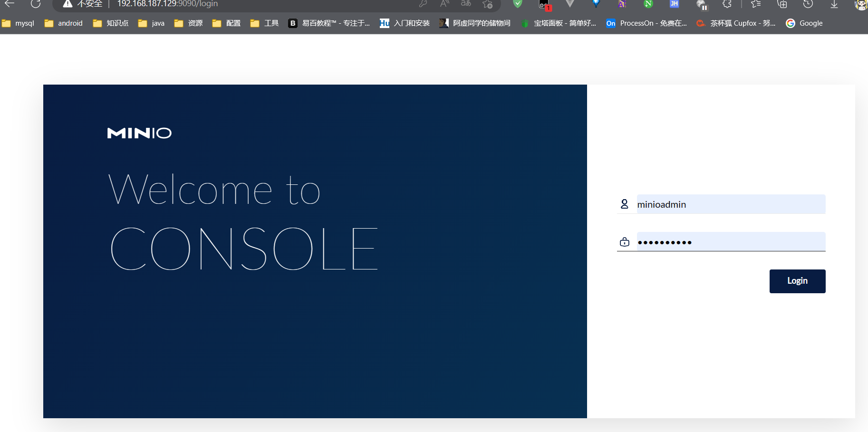Open browsing history clock icon
The image size is (868, 432).
(808, 4)
